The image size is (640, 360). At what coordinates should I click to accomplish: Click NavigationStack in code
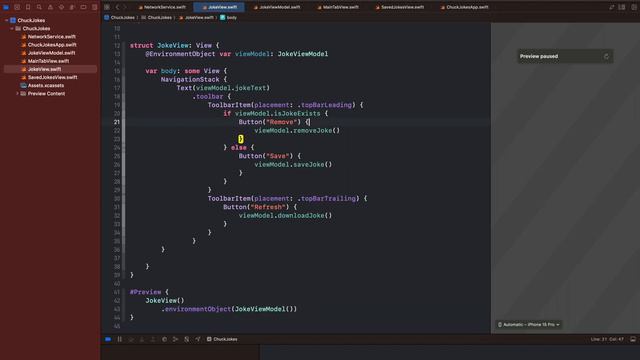190,80
